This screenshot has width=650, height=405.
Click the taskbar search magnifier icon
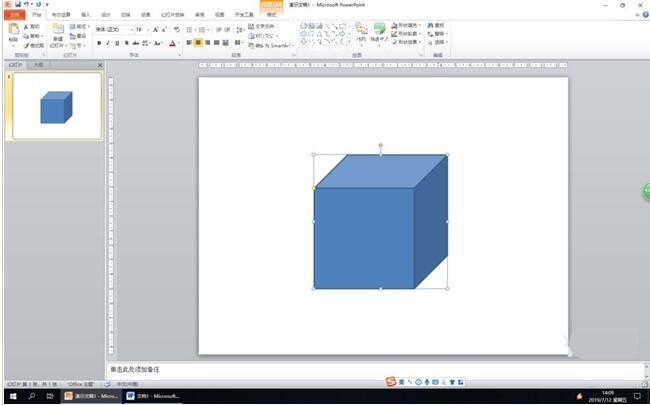coord(32,396)
